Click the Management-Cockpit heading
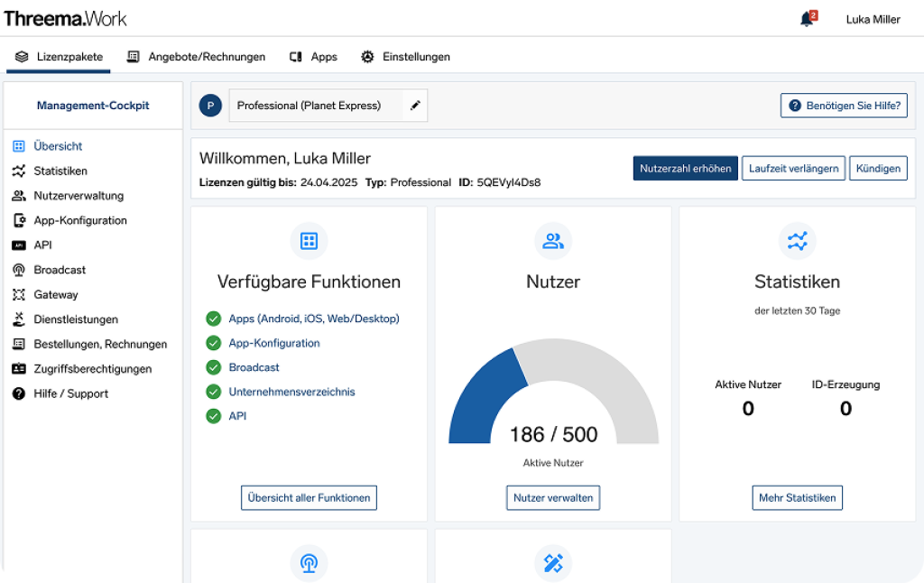The width and height of the screenshot is (924, 583). pyautogui.click(x=93, y=106)
